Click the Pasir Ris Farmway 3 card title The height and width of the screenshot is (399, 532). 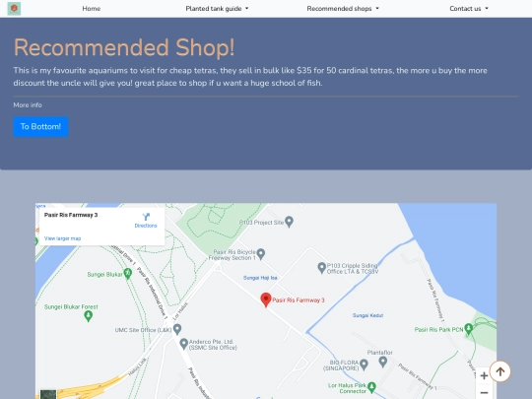tap(71, 215)
